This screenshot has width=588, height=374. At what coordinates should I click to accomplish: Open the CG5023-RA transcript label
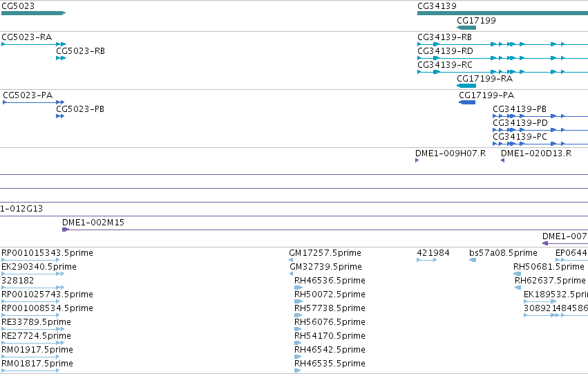27,37
